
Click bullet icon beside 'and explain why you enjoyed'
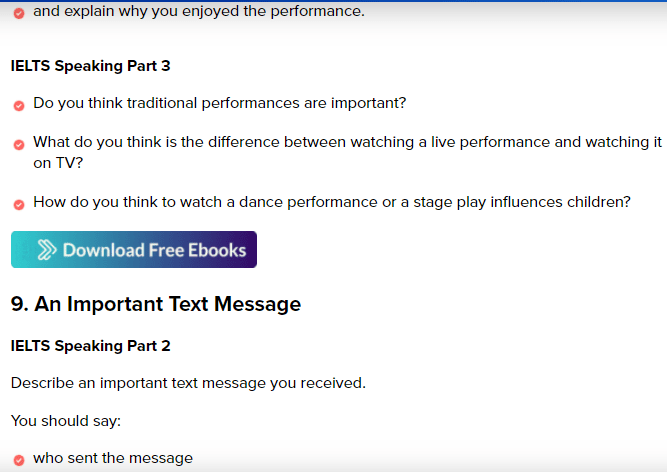click(x=19, y=14)
